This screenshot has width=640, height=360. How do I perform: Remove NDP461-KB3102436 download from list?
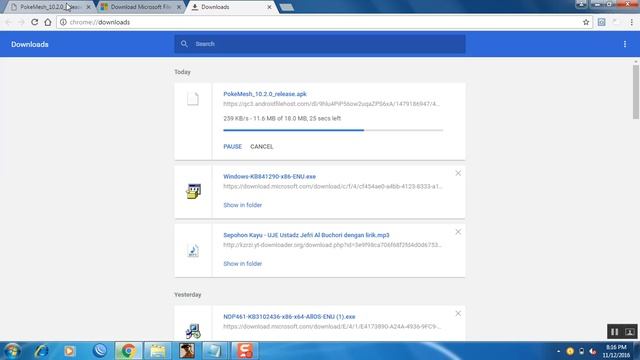(x=458, y=313)
